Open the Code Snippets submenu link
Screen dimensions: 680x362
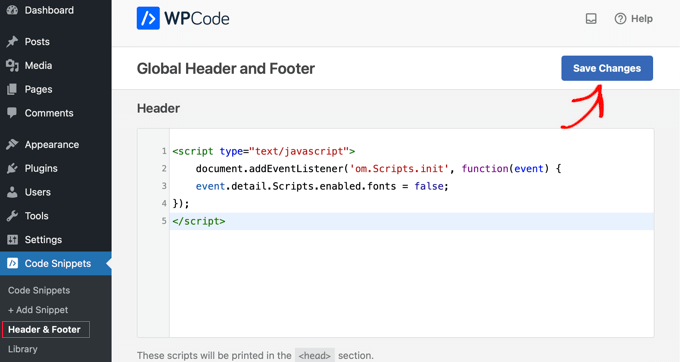(x=39, y=290)
